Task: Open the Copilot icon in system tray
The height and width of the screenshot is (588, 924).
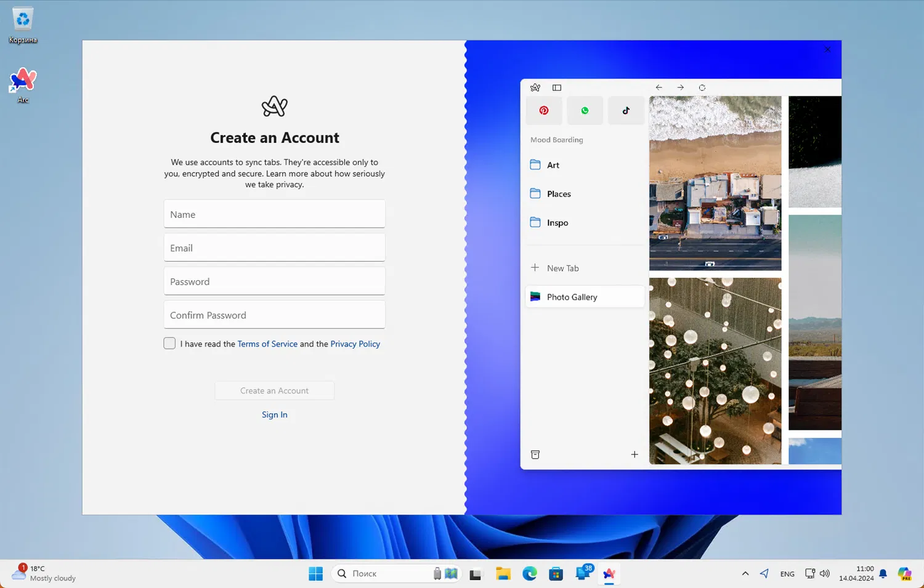Action: (x=904, y=574)
